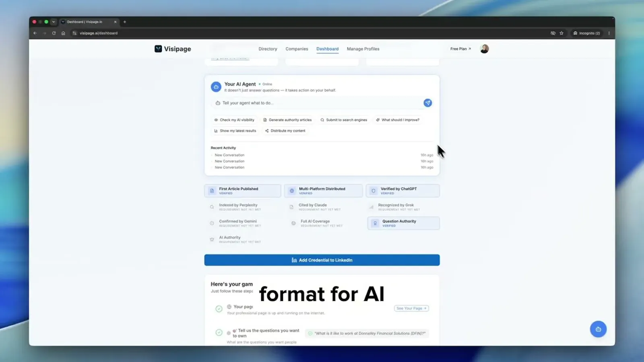The height and width of the screenshot is (362, 644).
Task: Choose Show my latest results suggestion
Action: pos(235,131)
